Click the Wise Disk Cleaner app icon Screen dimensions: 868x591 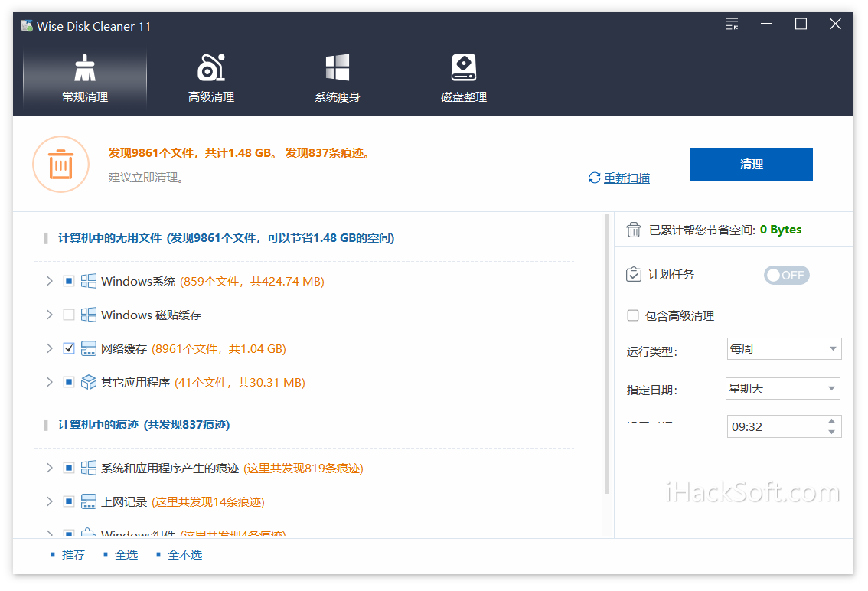(27, 26)
